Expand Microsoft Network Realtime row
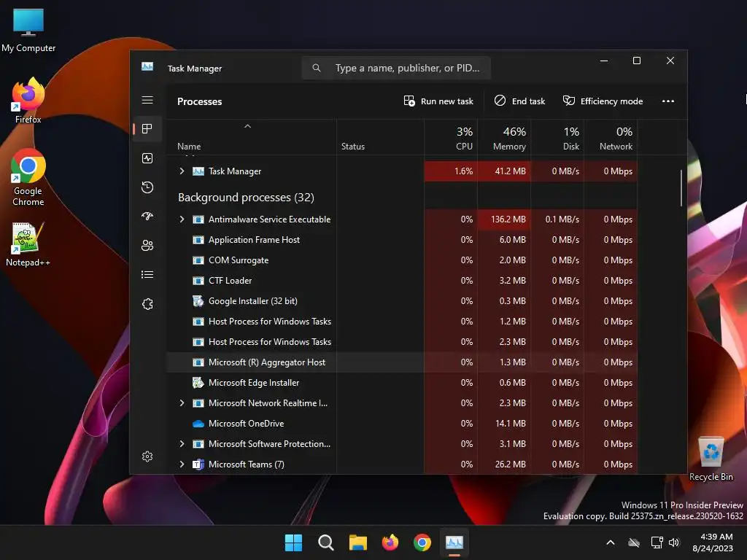Screen dimensions: 747x560 (x=182, y=402)
